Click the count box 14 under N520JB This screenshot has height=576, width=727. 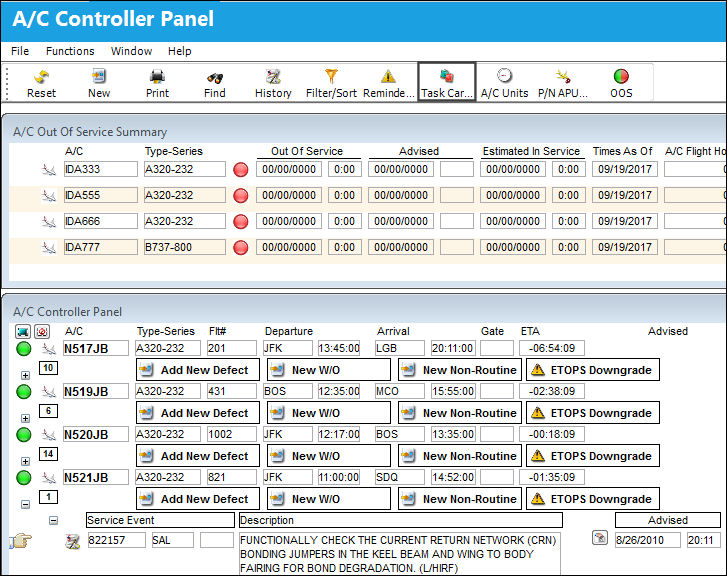48,454
